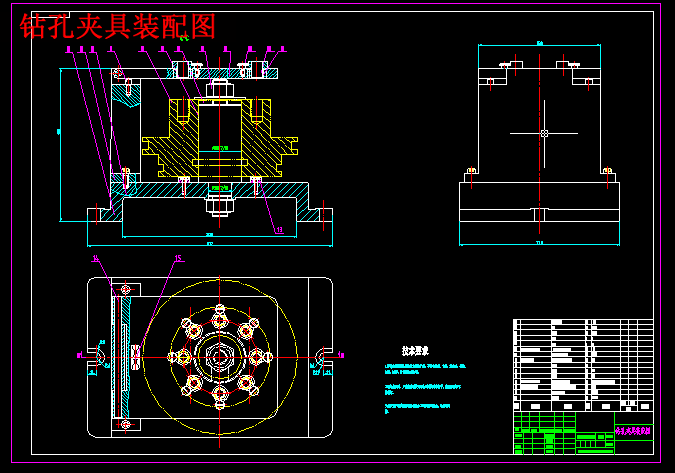Select the cyan overall height dimension line at left

61,145
